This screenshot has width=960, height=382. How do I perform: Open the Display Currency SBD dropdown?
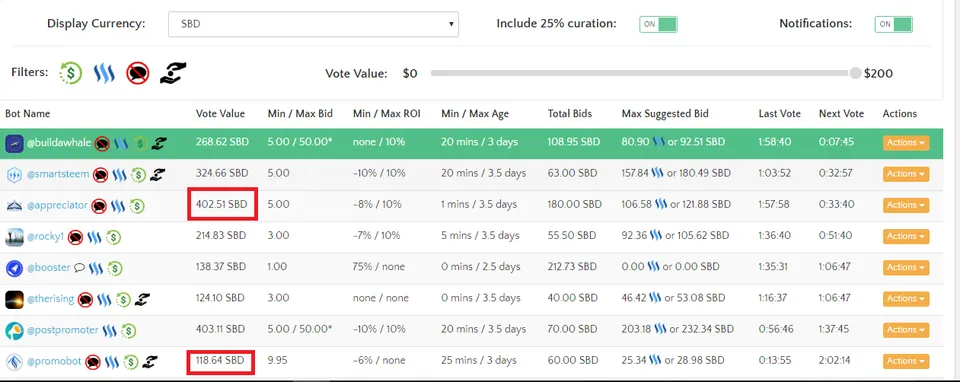(x=313, y=24)
